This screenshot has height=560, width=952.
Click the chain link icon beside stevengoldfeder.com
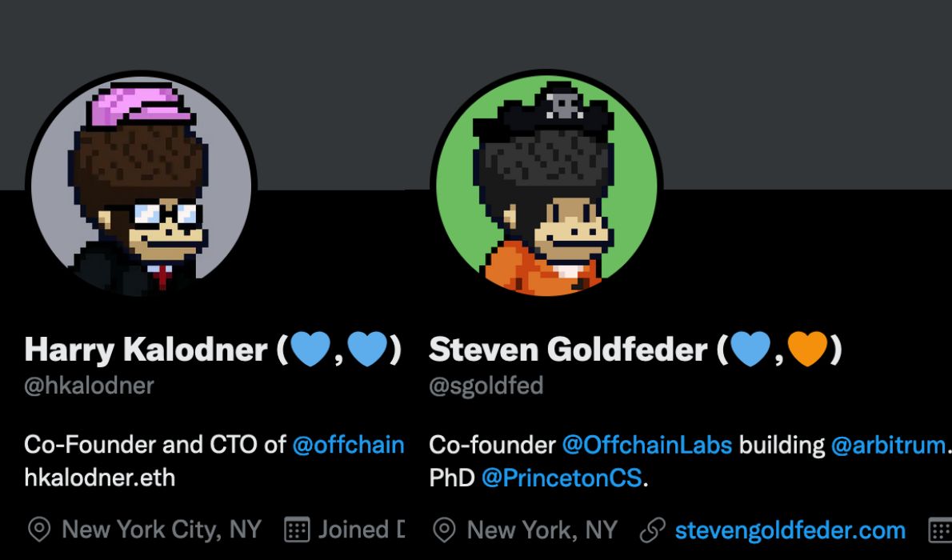653,530
